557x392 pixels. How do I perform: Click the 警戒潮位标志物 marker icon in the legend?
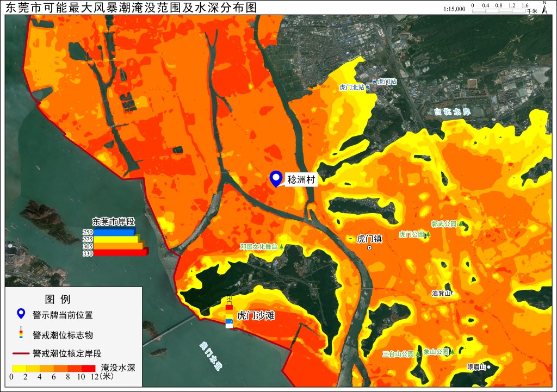point(21,332)
